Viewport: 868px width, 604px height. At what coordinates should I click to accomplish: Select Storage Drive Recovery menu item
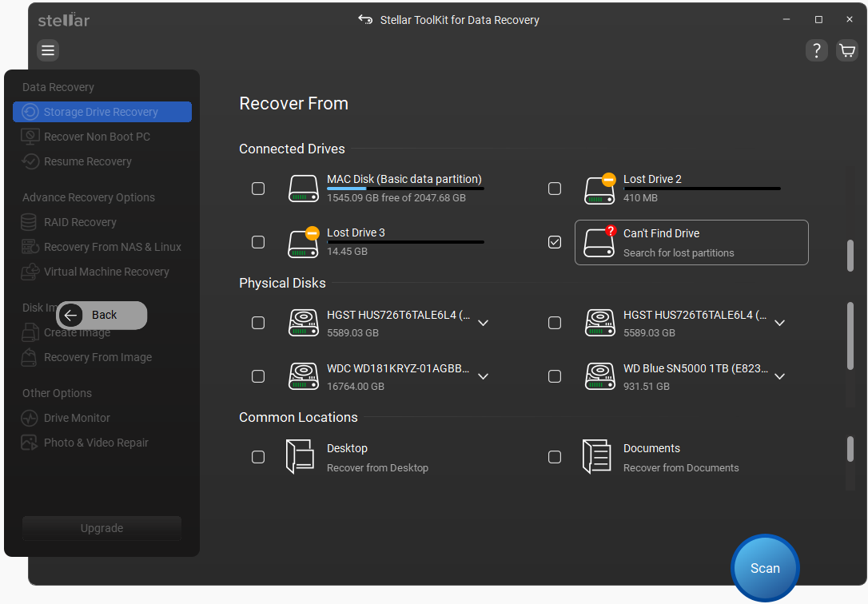[102, 112]
